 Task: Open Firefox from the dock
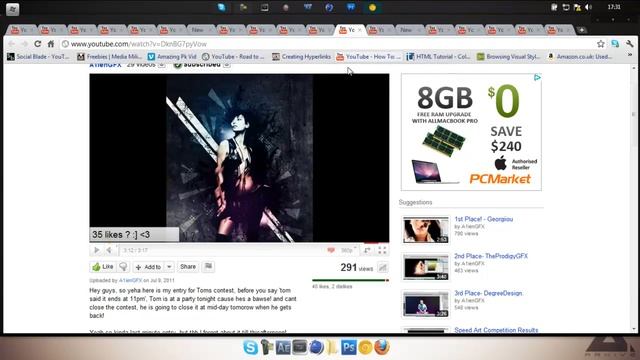click(x=382, y=347)
